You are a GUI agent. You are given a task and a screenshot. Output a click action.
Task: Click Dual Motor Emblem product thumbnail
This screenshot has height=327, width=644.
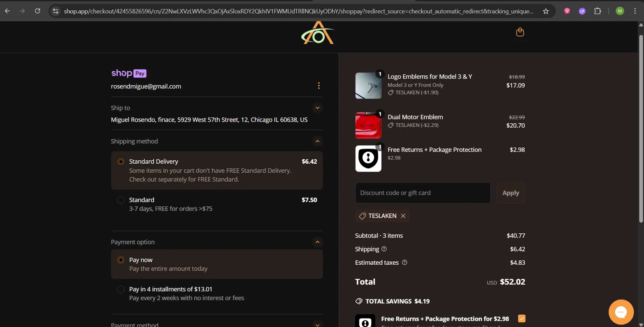[x=368, y=125]
